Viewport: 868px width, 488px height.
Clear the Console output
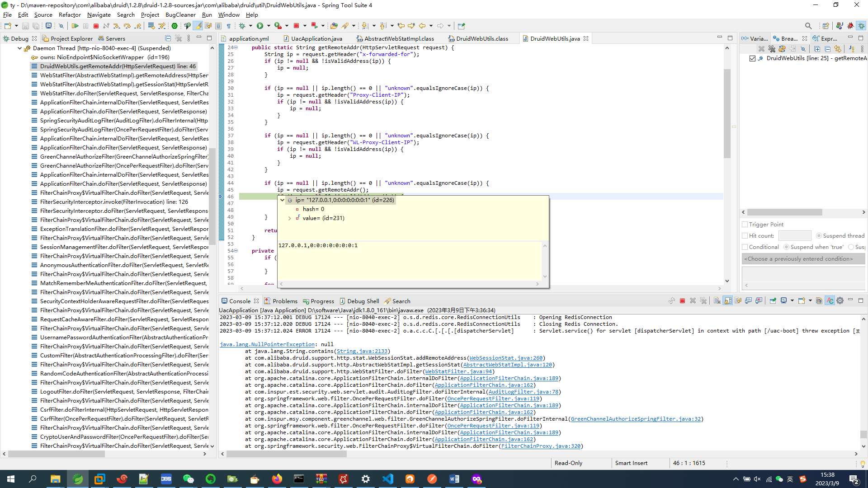coord(717,300)
